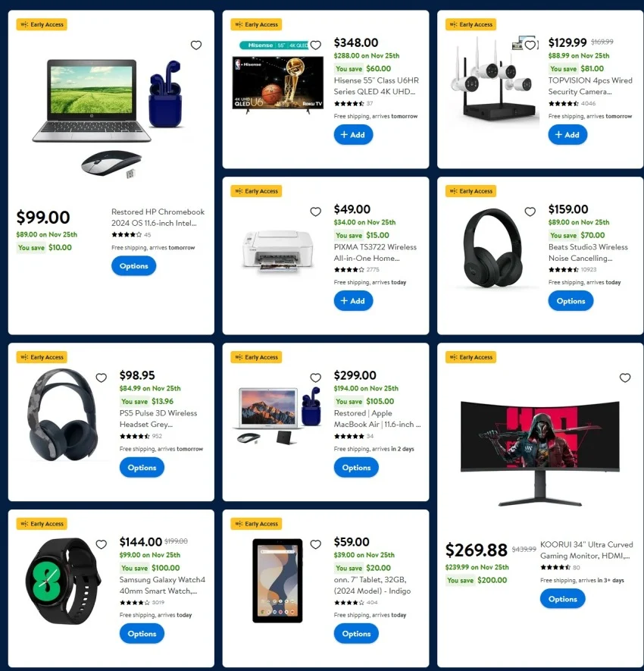Image resolution: width=644 pixels, height=671 pixels.
Task: Favorite the HP Chromebook with heart icon
Action: point(195,45)
